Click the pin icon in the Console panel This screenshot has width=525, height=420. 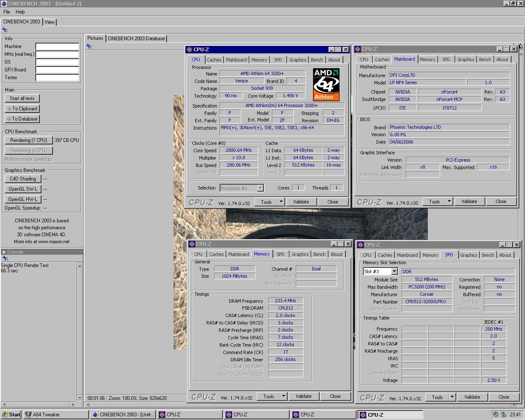[x=5, y=258]
